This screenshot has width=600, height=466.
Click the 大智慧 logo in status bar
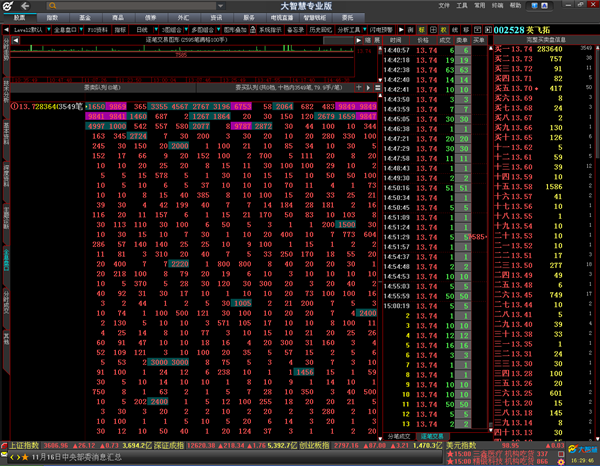(582, 449)
